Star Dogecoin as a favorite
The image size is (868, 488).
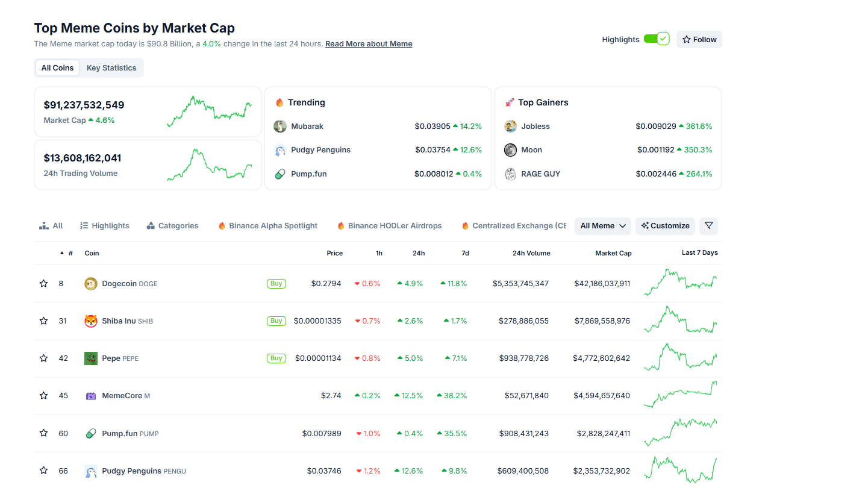tap(43, 283)
